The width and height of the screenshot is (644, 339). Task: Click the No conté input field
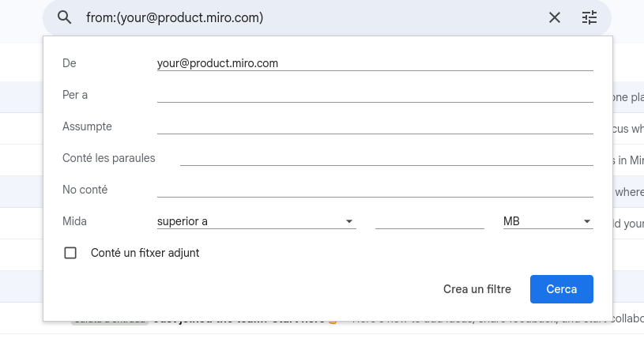pos(375,190)
